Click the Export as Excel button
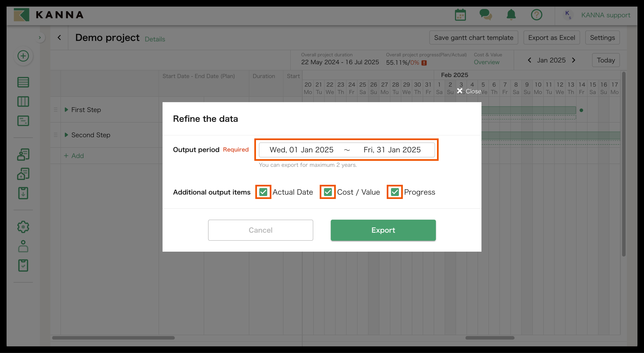 (x=551, y=37)
